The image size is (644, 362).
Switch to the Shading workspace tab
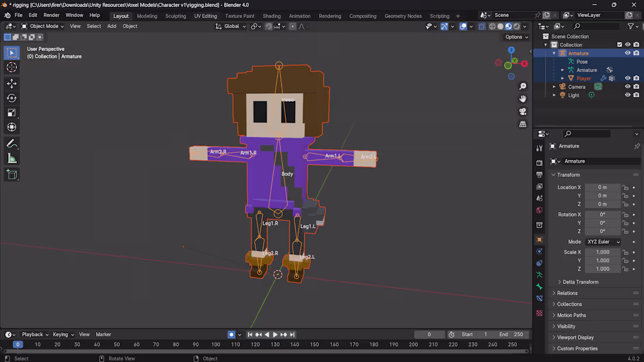[x=271, y=16]
